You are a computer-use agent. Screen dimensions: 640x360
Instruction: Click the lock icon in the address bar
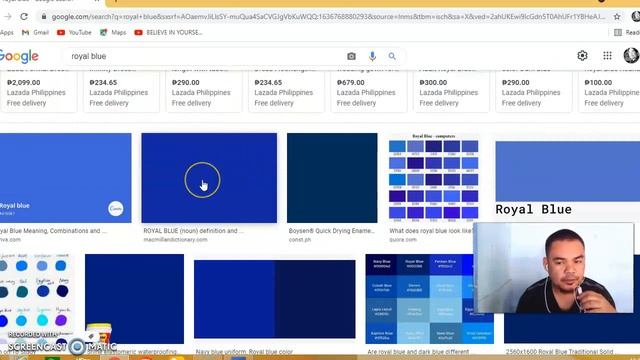43,17
